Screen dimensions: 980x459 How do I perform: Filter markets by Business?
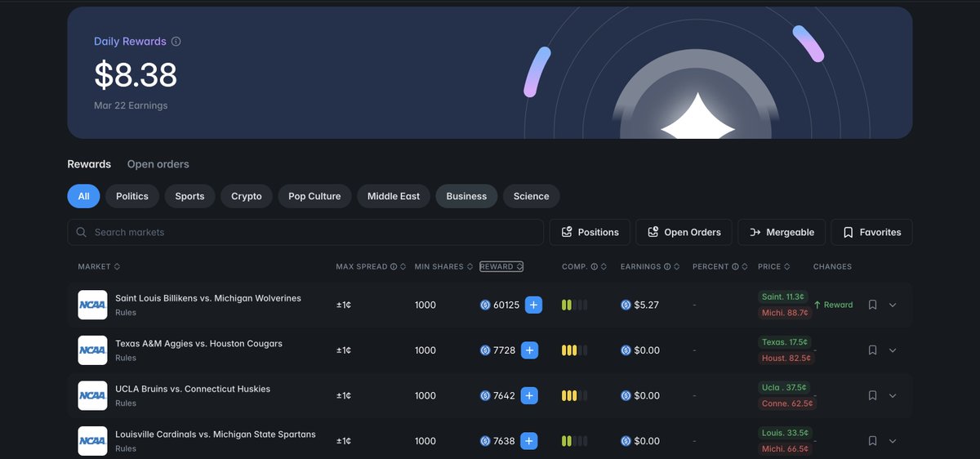point(466,196)
